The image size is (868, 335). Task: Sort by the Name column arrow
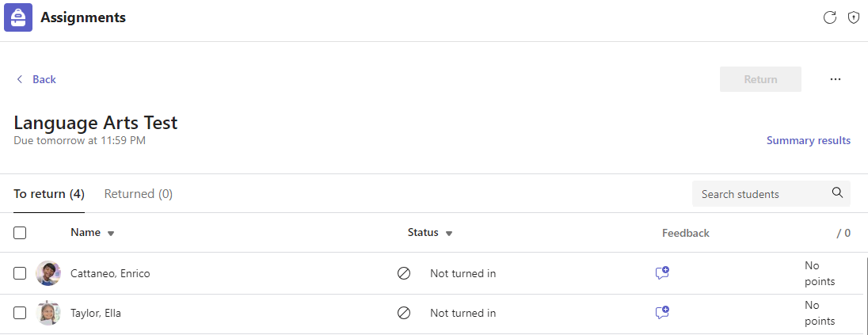pos(111,234)
